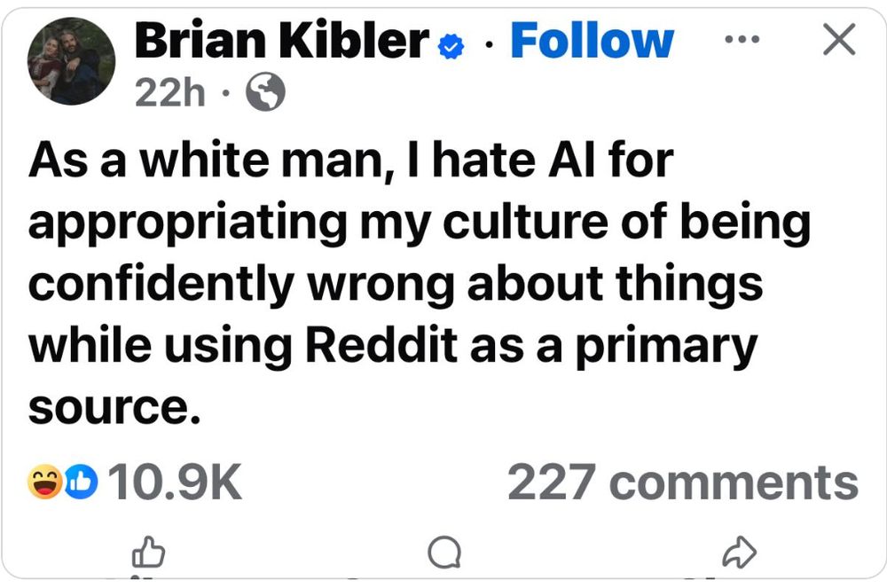Click the Follow link
This screenshot has height=588, width=887.
pos(591,39)
